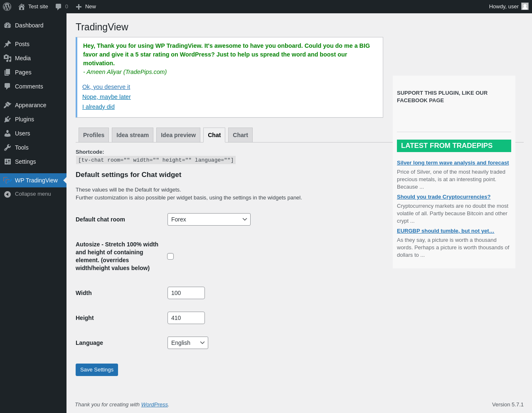Click the Posts pin icon

tap(7, 44)
